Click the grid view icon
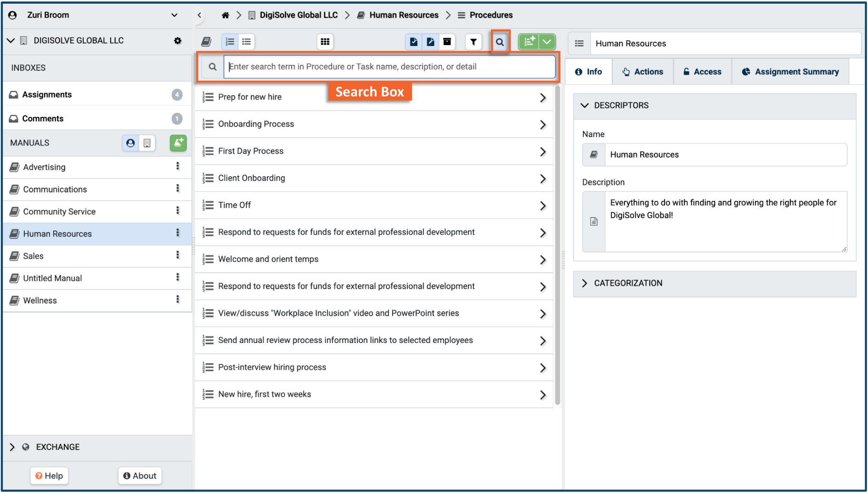This screenshot has height=494, width=868. 325,42
